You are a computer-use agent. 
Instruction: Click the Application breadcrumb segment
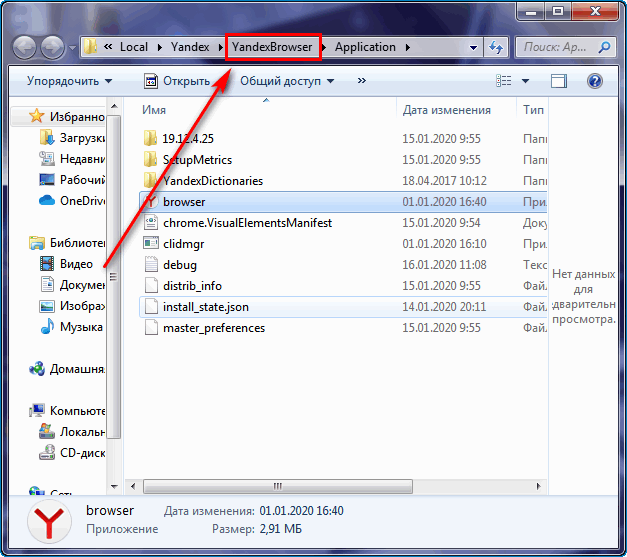[x=365, y=47]
